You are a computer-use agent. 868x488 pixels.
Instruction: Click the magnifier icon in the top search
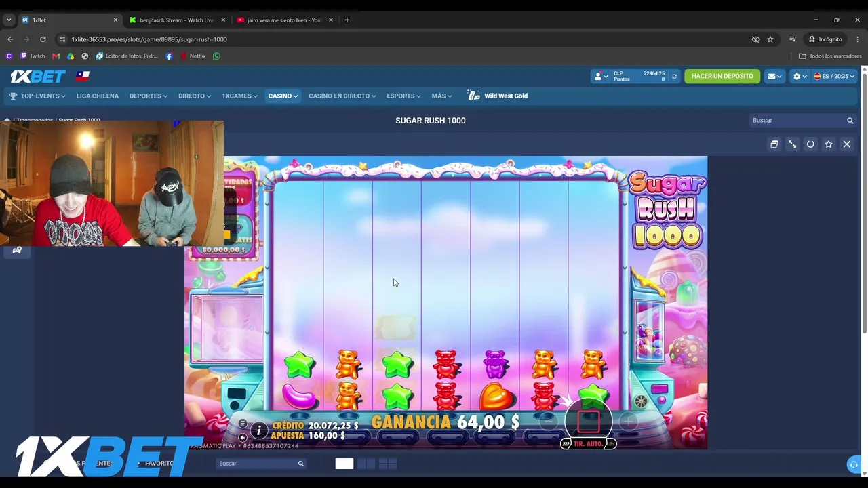[850, 121]
